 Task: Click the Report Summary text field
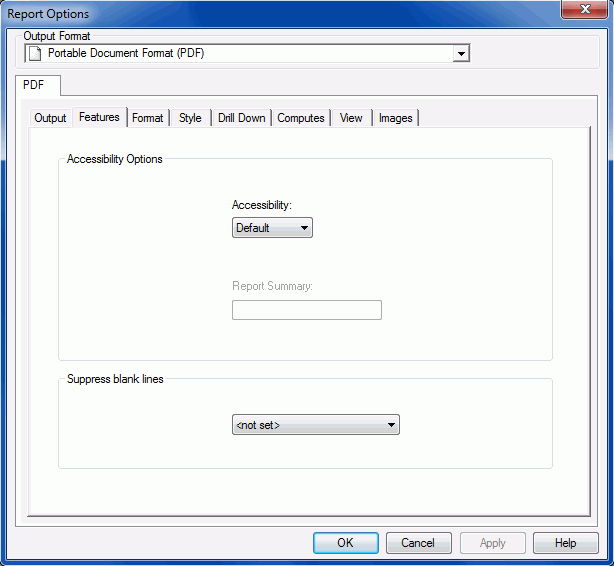tap(307, 310)
